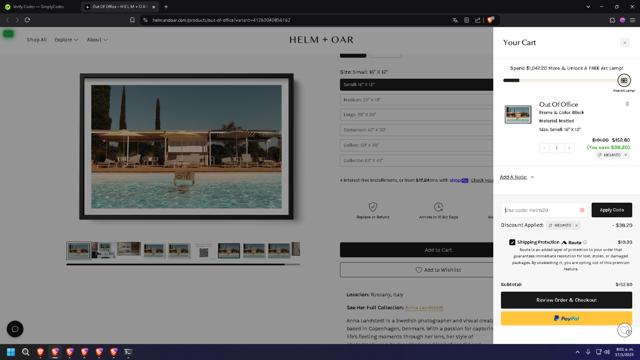Remove discount tag under item price
Screen dimensions: 640x360
point(625,155)
